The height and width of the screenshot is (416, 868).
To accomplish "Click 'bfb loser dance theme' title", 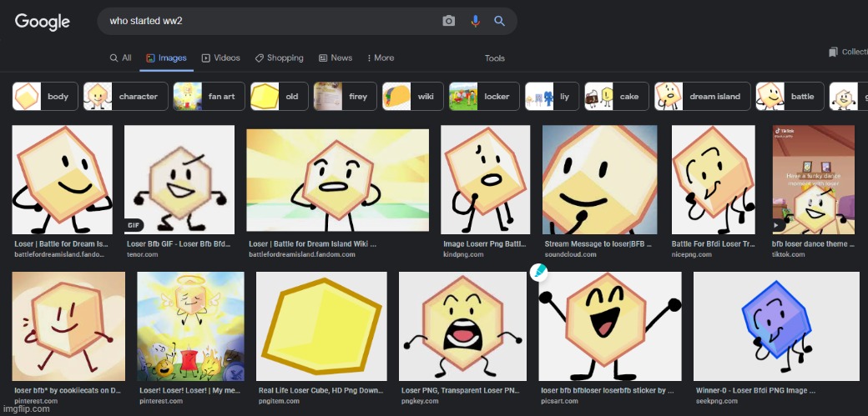I will point(813,244).
